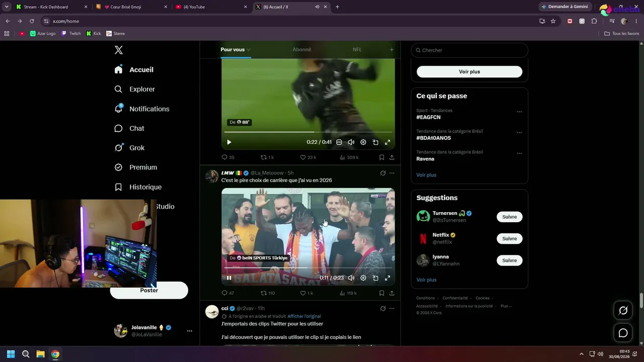Open the Tous les favoris folder

622,34
